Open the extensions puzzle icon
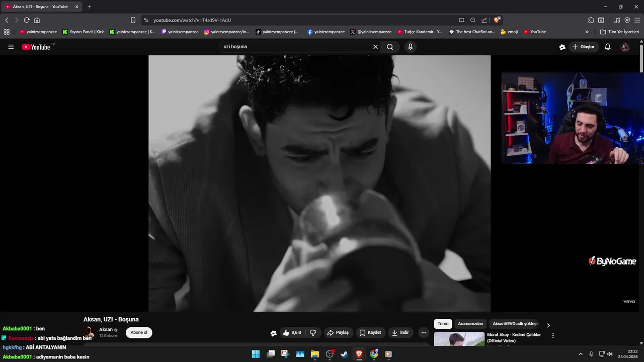The width and height of the screenshot is (644, 362). (591, 20)
